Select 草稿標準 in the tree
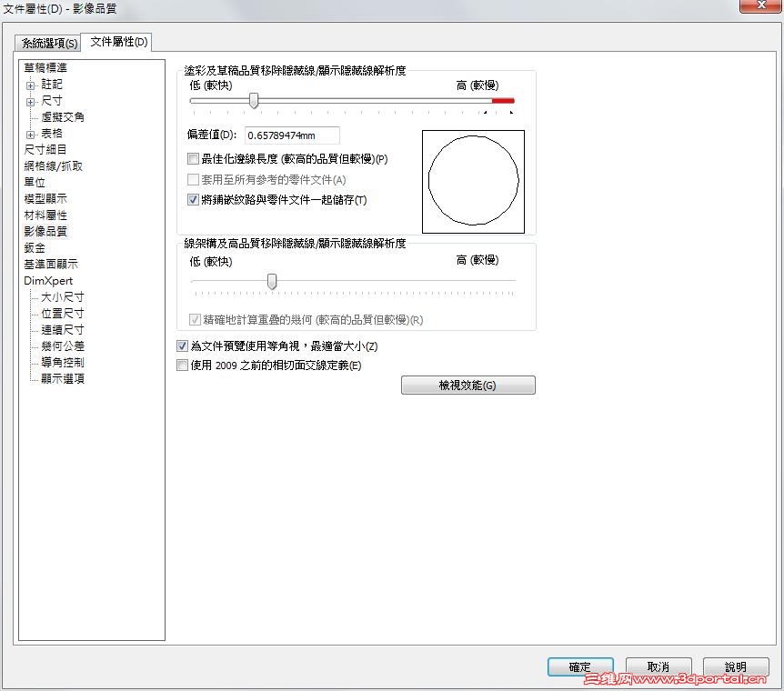Viewport: 784px width, 691px height. [45, 67]
